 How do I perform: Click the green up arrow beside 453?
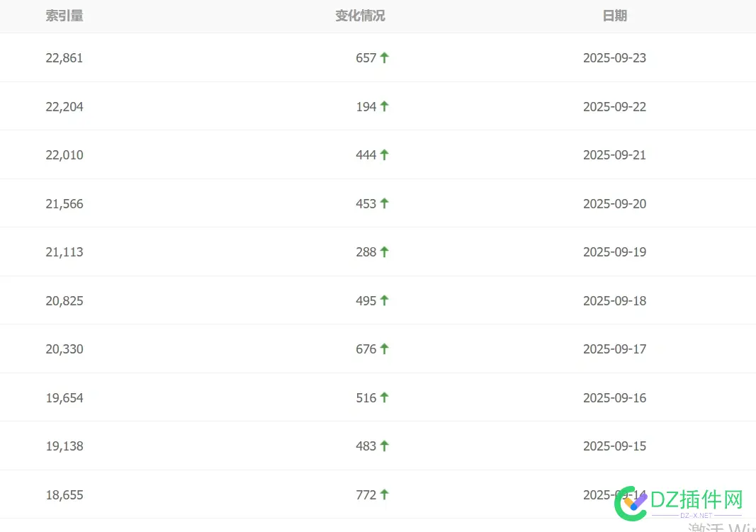(x=384, y=203)
